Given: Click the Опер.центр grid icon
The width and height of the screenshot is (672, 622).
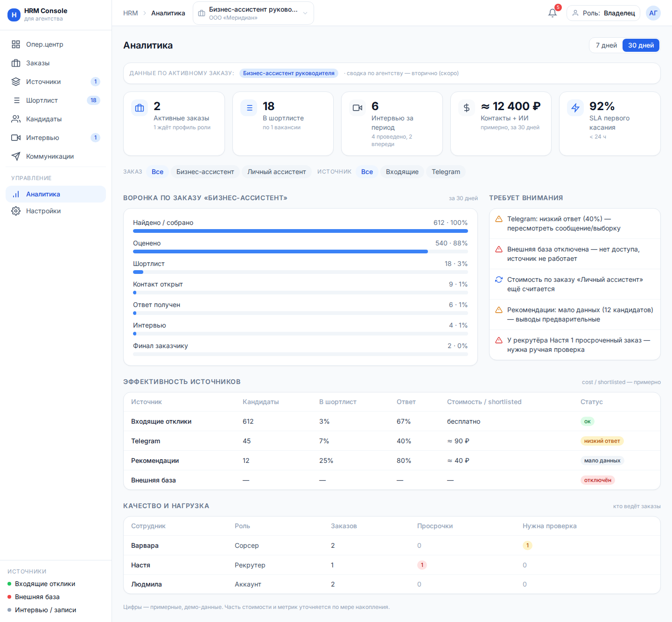Looking at the screenshot, I should (16, 44).
